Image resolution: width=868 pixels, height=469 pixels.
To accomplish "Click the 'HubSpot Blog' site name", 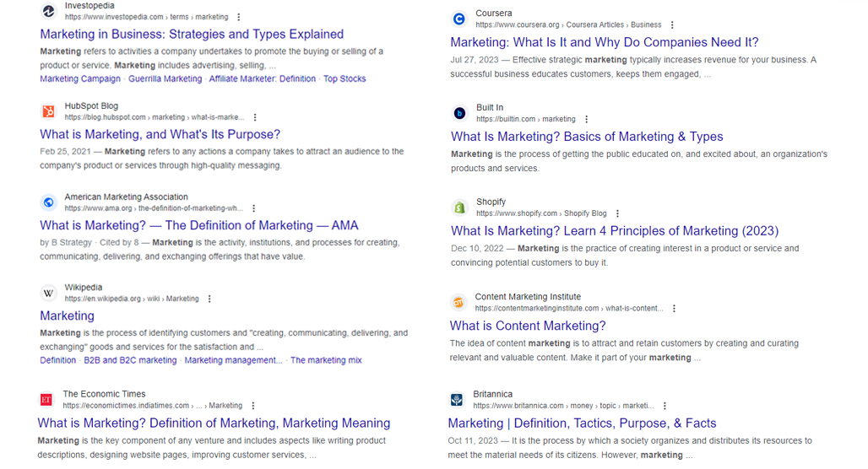I will (x=91, y=105).
